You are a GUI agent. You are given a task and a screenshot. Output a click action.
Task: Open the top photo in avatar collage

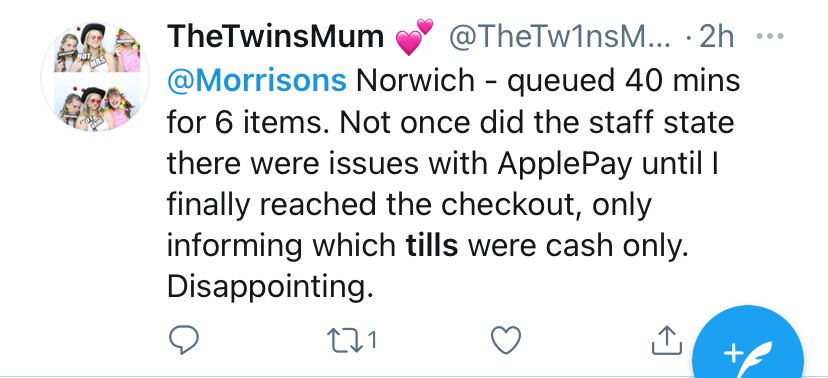click(97, 49)
